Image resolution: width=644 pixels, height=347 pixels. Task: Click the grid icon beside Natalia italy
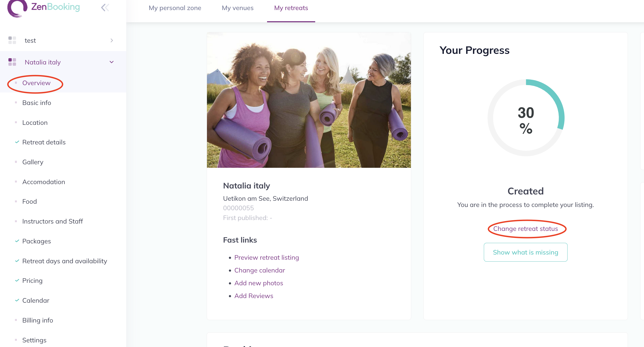[x=12, y=62]
